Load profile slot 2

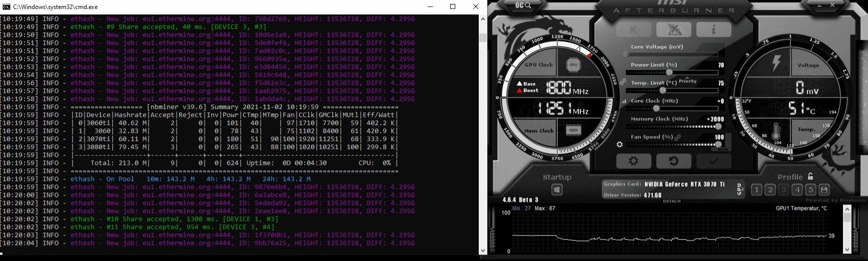pyautogui.click(x=770, y=190)
